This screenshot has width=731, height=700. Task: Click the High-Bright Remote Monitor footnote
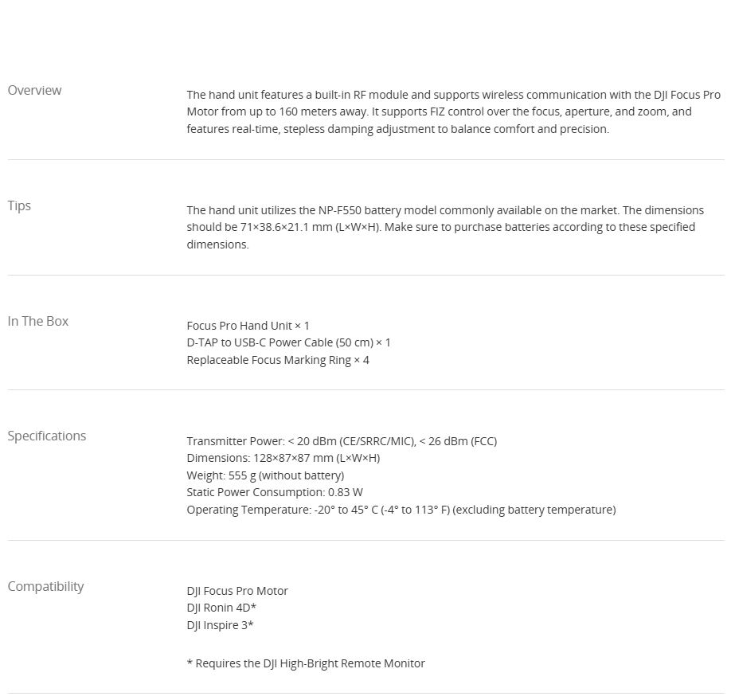click(306, 663)
